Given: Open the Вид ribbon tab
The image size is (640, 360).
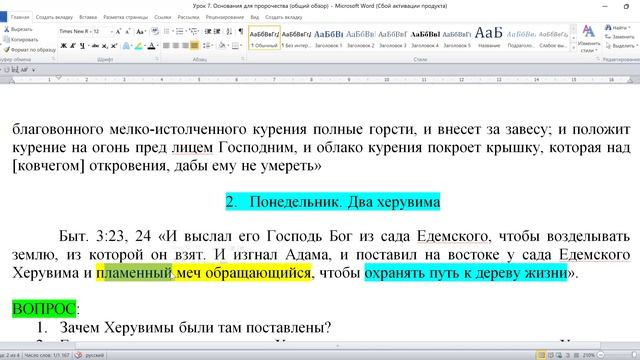Looking at the screenshot, I should coord(255,17).
